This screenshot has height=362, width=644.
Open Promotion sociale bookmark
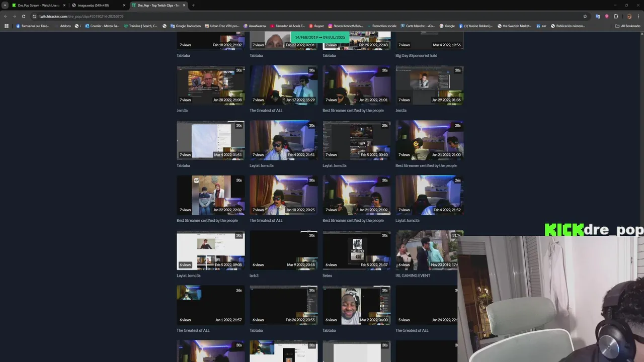pyautogui.click(x=382, y=26)
